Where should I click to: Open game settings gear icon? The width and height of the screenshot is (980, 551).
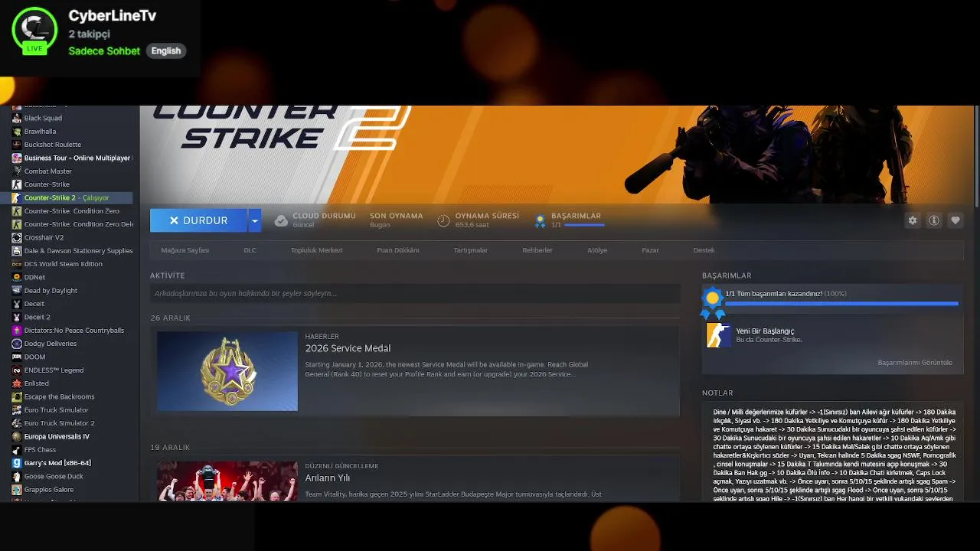click(913, 220)
